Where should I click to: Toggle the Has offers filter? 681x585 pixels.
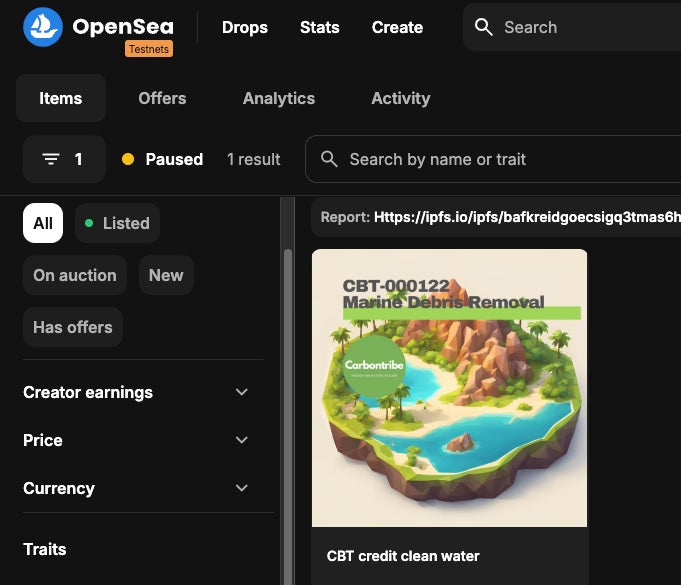click(73, 327)
